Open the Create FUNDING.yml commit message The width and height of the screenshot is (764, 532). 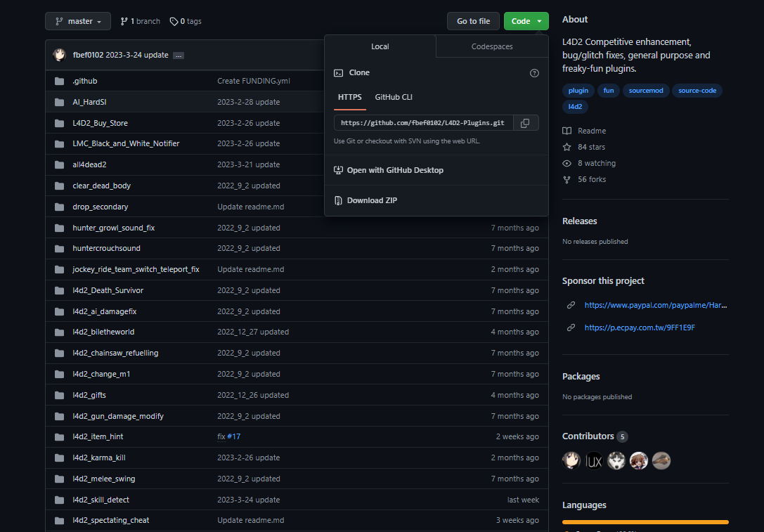click(x=253, y=81)
